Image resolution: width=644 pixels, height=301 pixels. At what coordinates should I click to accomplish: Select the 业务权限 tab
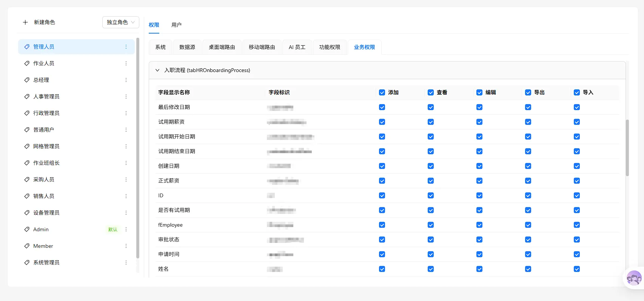[364, 47]
